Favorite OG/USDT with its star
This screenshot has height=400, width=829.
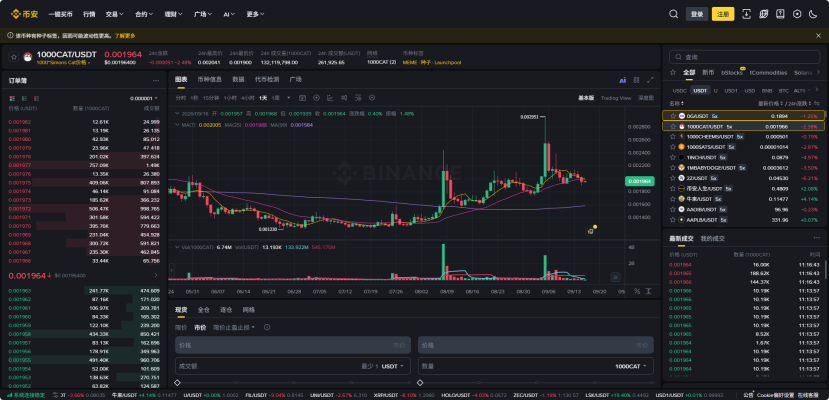pyautogui.click(x=673, y=116)
